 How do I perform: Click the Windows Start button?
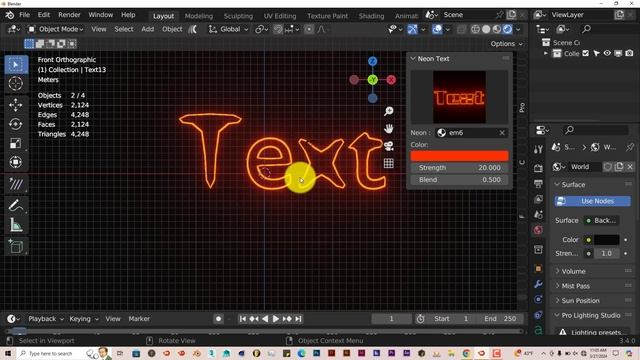click(x=8, y=353)
